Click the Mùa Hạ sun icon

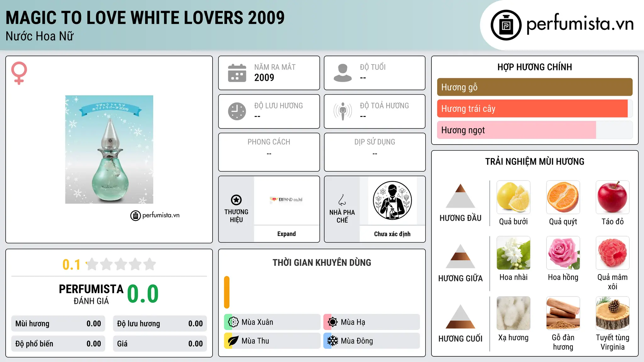pyautogui.click(x=333, y=322)
